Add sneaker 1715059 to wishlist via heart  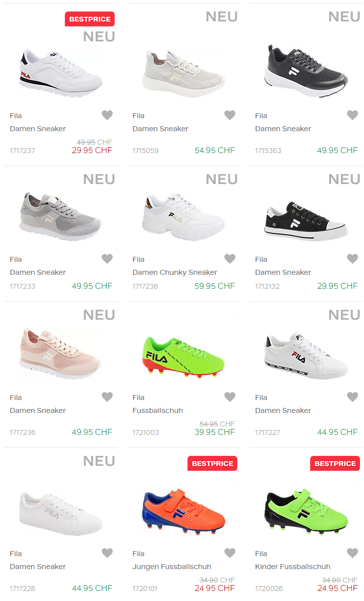click(x=230, y=115)
